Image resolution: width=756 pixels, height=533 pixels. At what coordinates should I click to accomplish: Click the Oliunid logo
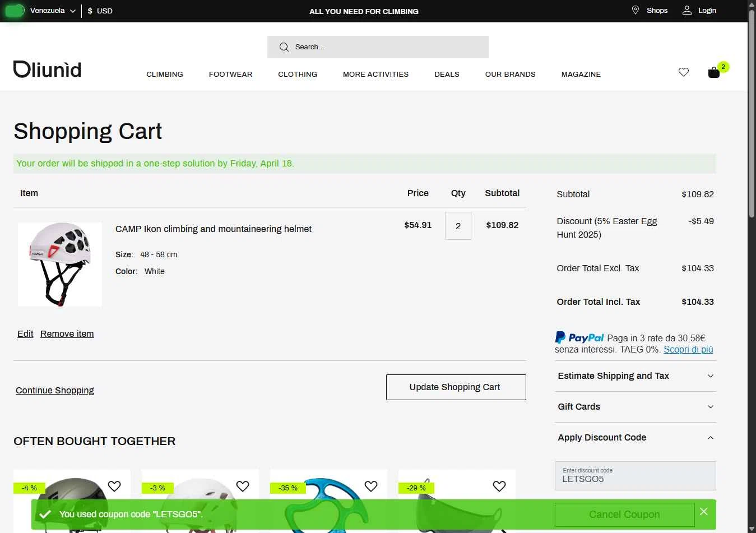(48, 69)
